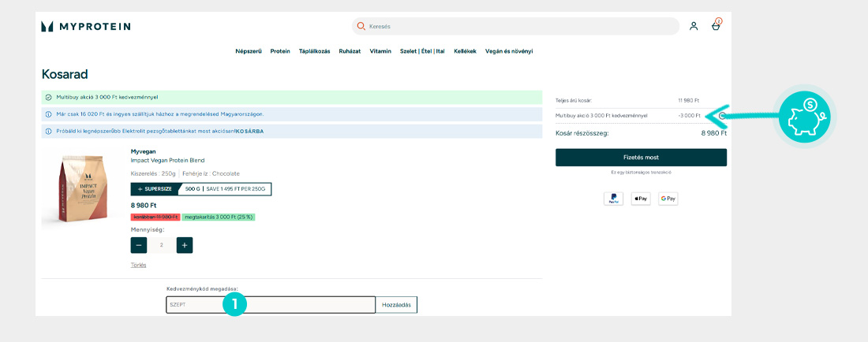
Task: Open the user account icon
Action: (694, 26)
